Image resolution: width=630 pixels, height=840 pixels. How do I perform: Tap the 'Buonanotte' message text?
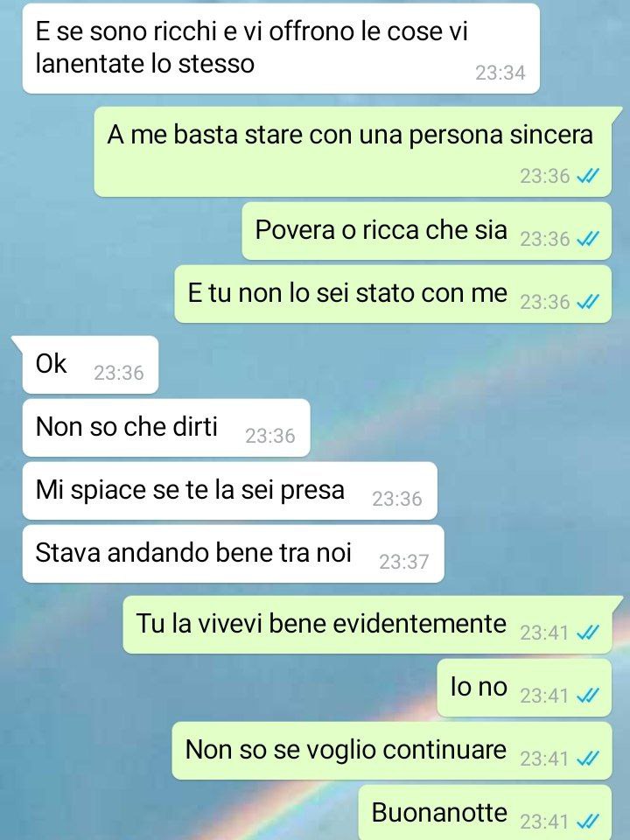439,812
